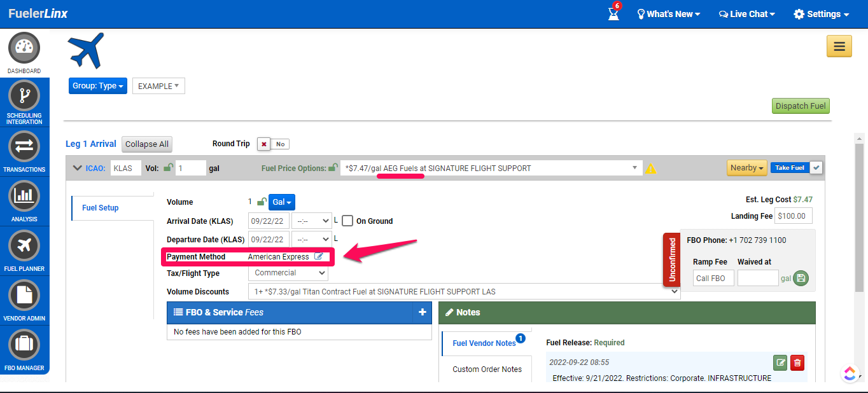
Task: Delete the fuel vendor note
Action: (797, 362)
